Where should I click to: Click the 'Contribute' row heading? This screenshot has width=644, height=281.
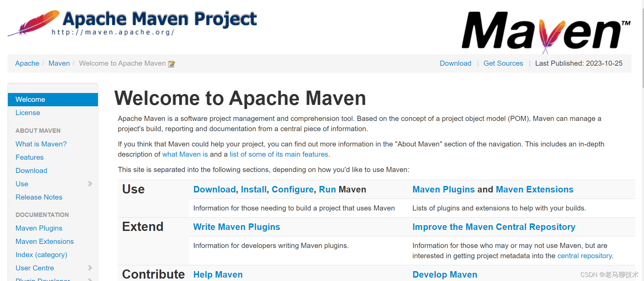coord(153,274)
